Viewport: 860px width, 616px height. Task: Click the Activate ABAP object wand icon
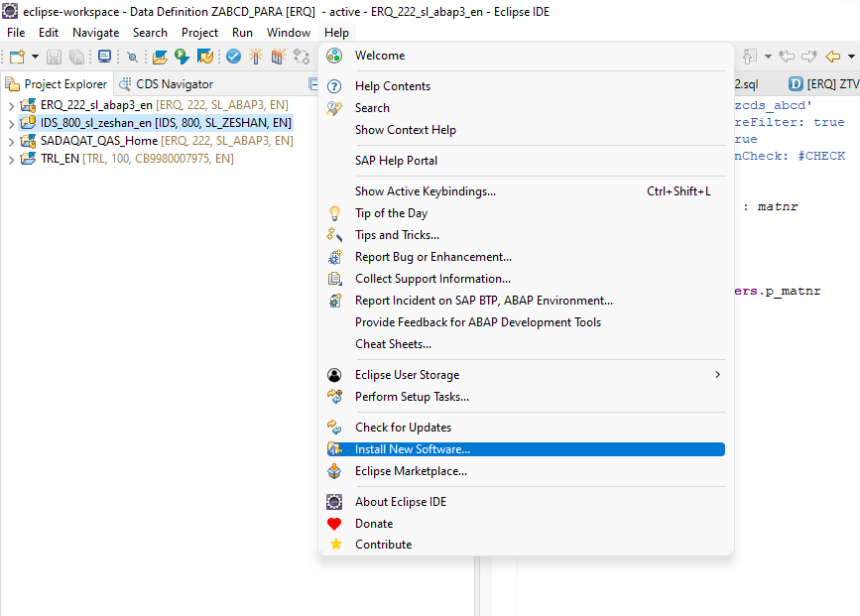256,57
